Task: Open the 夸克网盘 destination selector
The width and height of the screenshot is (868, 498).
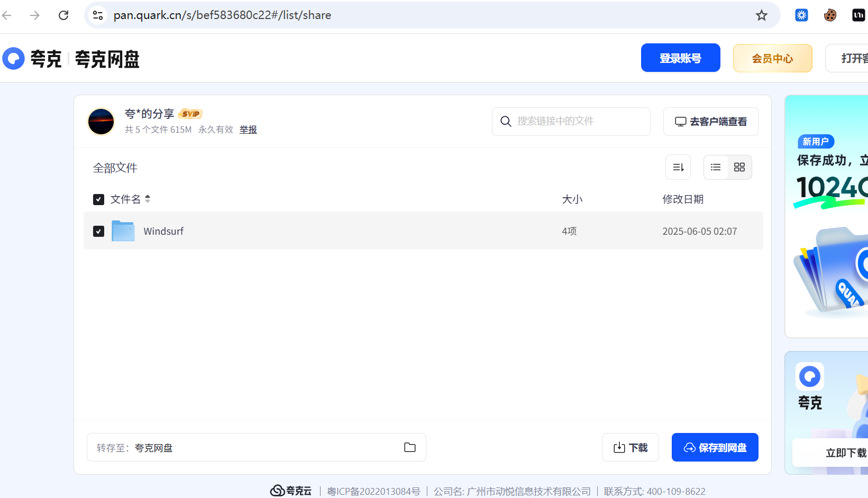Action: pyautogui.click(x=153, y=447)
